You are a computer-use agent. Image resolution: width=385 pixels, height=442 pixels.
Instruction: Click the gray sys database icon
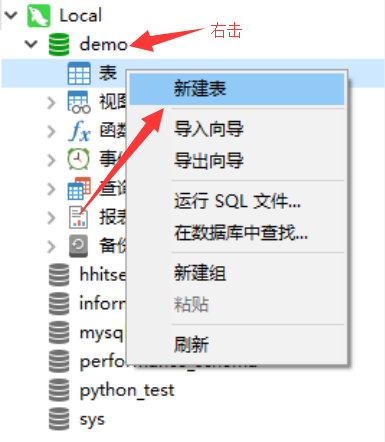(59, 419)
